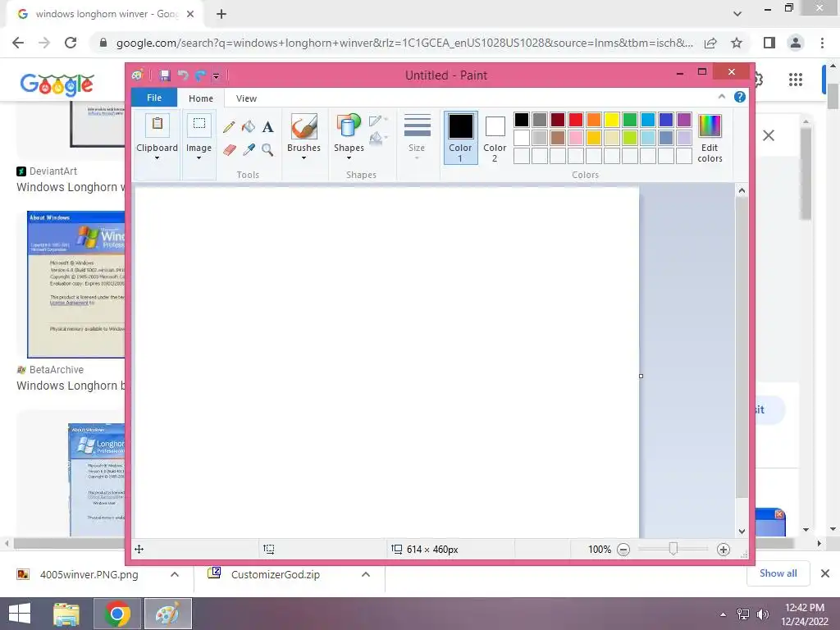Select the windows longhorn winver Chrome tab

(x=106, y=14)
